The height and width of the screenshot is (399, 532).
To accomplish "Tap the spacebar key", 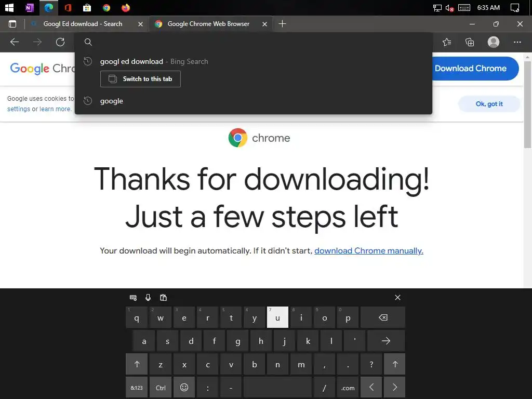I will pos(277,388).
